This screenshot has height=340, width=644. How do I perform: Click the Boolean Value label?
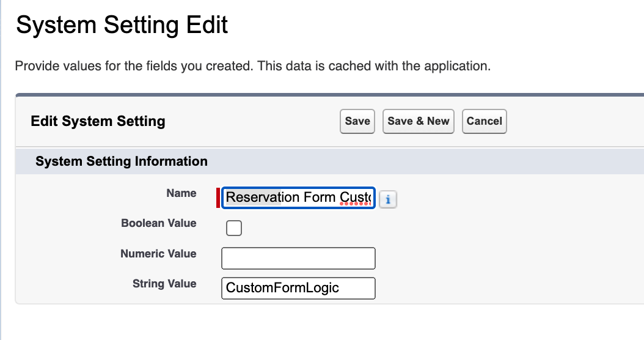click(x=158, y=223)
